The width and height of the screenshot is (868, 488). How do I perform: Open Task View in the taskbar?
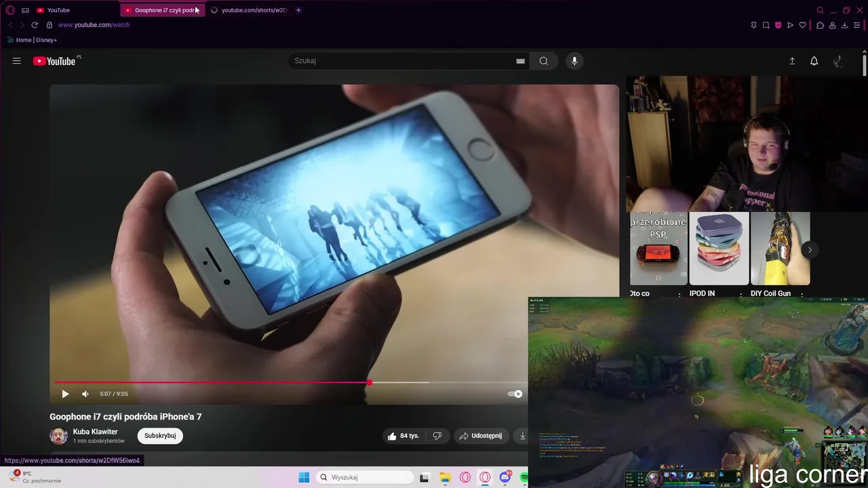pyautogui.click(x=425, y=478)
